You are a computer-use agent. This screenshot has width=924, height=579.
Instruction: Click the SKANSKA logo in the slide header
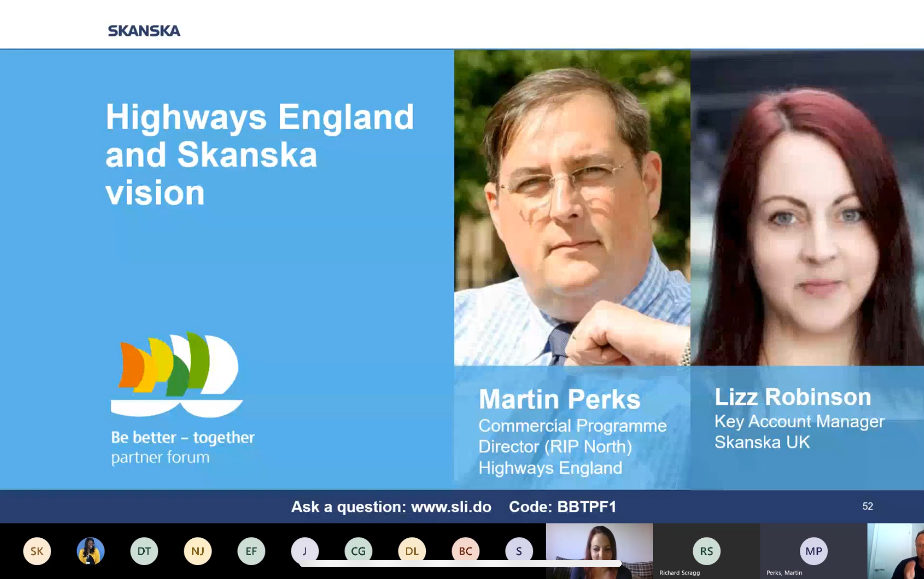(144, 30)
